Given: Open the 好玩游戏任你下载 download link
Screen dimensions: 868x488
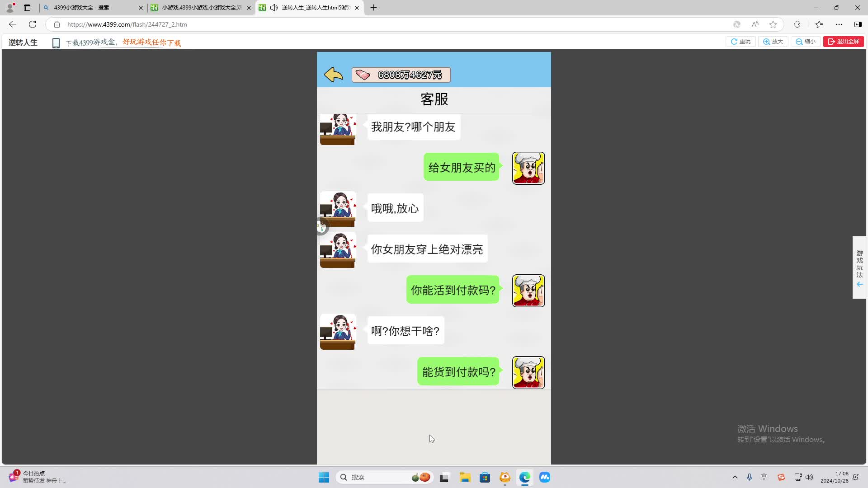Looking at the screenshot, I should click(151, 42).
